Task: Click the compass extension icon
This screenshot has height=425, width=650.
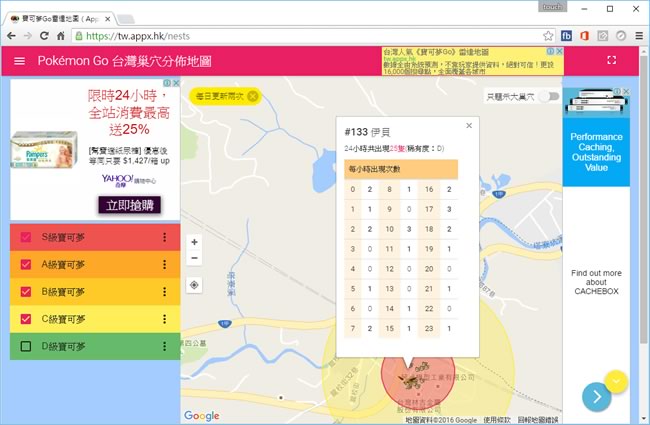Action: (x=621, y=36)
